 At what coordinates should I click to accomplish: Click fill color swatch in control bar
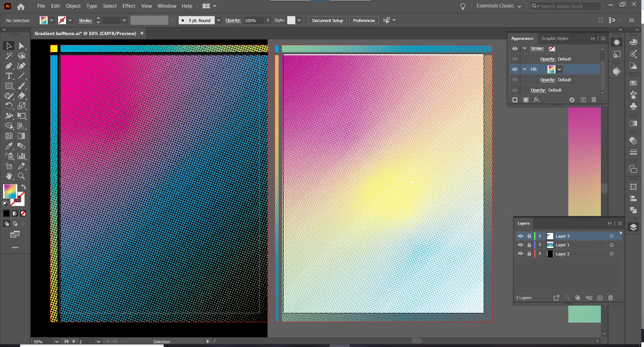(x=44, y=20)
